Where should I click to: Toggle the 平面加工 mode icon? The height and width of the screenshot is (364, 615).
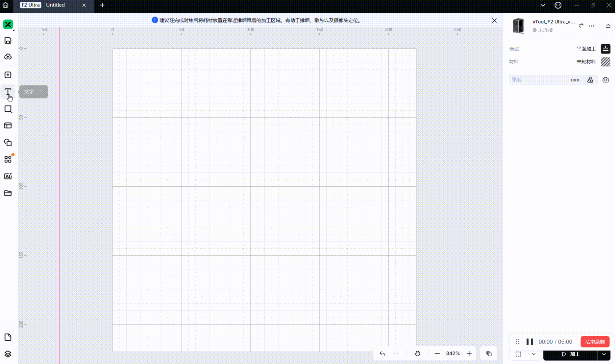[605, 49]
